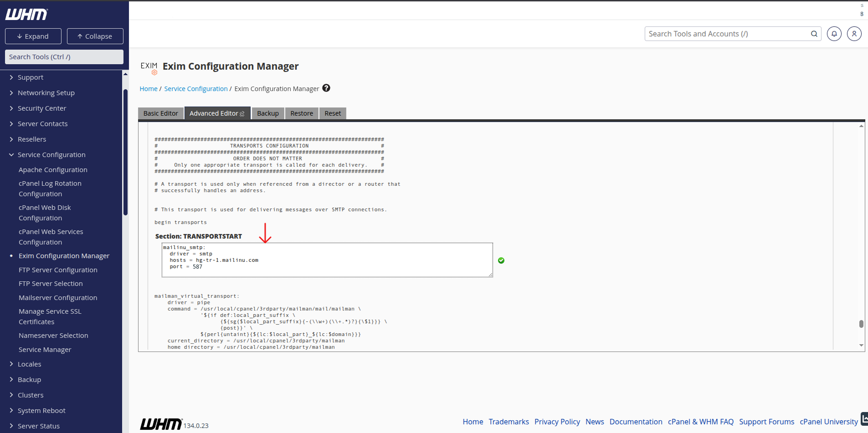Open FTP Server Configuration
The width and height of the screenshot is (868, 433).
point(58,270)
